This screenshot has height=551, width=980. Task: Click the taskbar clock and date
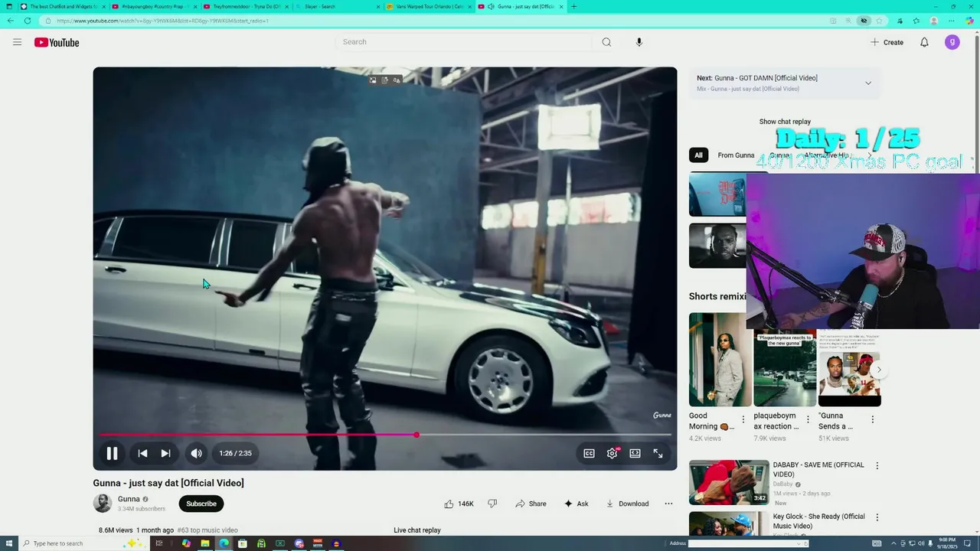946,543
